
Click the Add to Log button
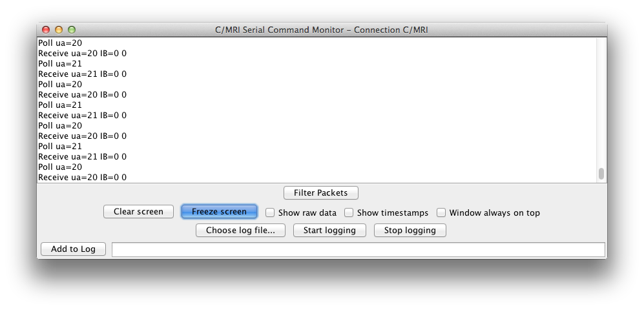(x=73, y=249)
